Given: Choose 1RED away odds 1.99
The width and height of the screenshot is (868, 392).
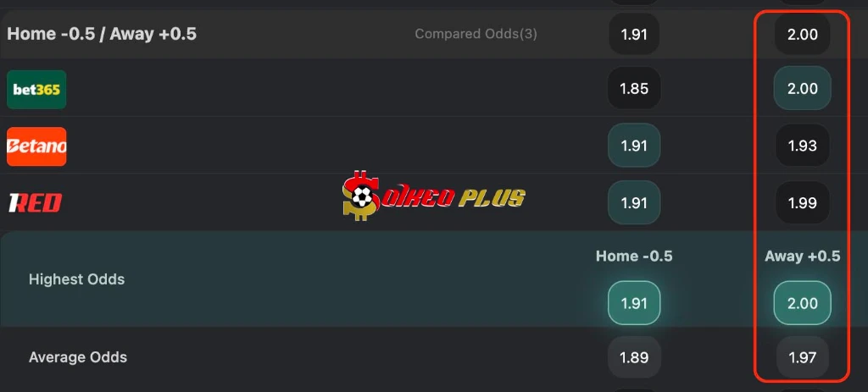Looking at the screenshot, I should point(802,203).
